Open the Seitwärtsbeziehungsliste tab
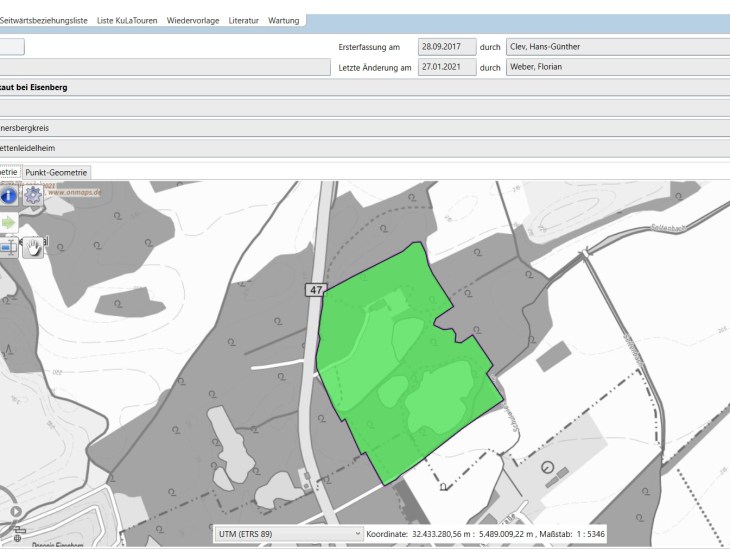Viewport: 730px width, 550px height. pos(45,20)
